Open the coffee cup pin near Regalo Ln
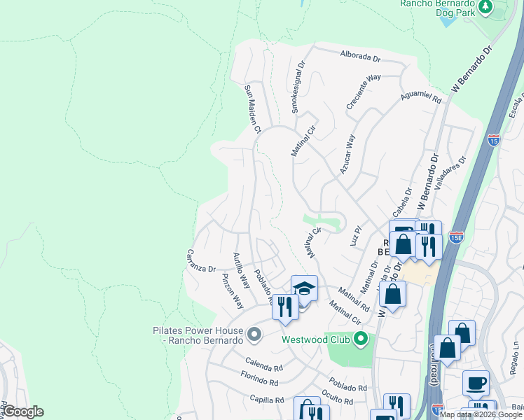This screenshot has height=420, width=524. [x=476, y=384]
